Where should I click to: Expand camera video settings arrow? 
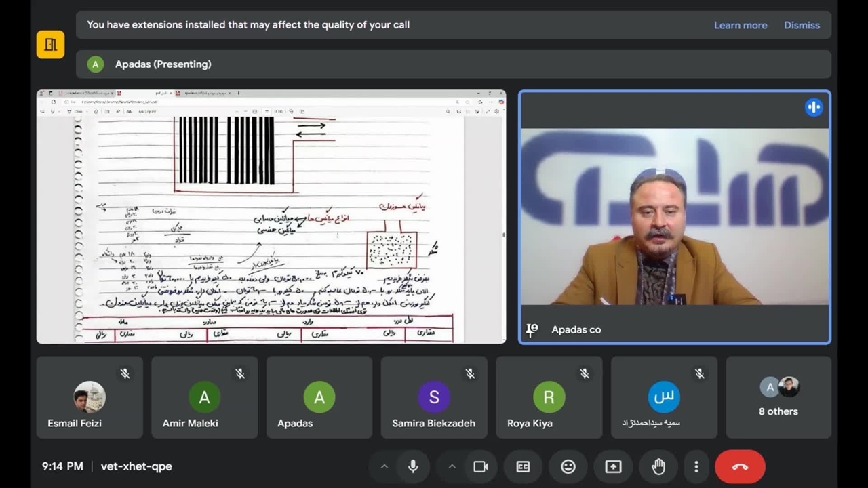pyautogui.click(x=452, y=466)
